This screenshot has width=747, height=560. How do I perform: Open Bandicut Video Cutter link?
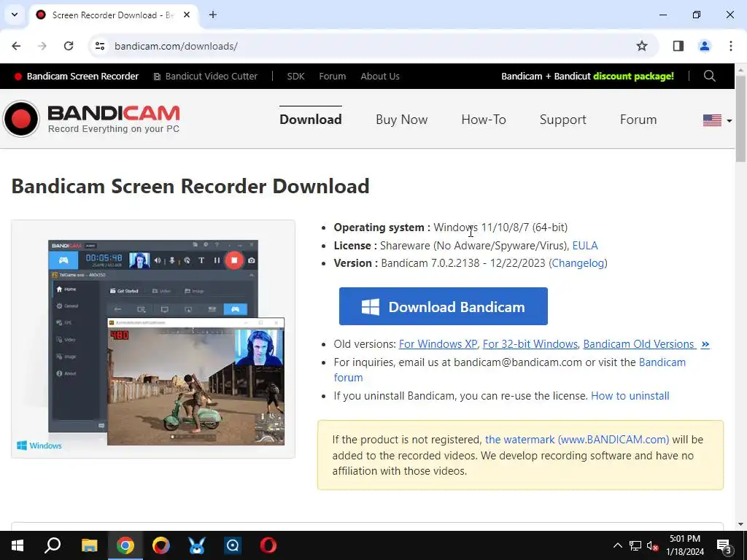pyautogui.click(x=205, y=76)
